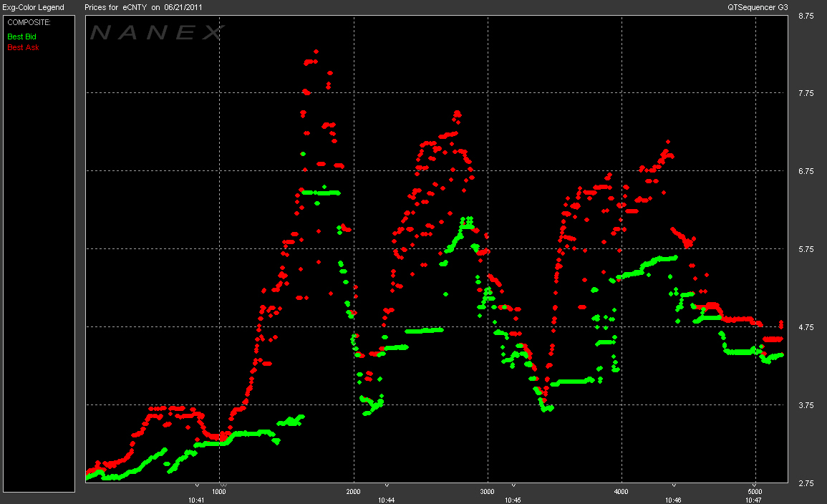Screen dimensions: 827x504
Task: Select the 10:45 time marker
Action: 512,500
